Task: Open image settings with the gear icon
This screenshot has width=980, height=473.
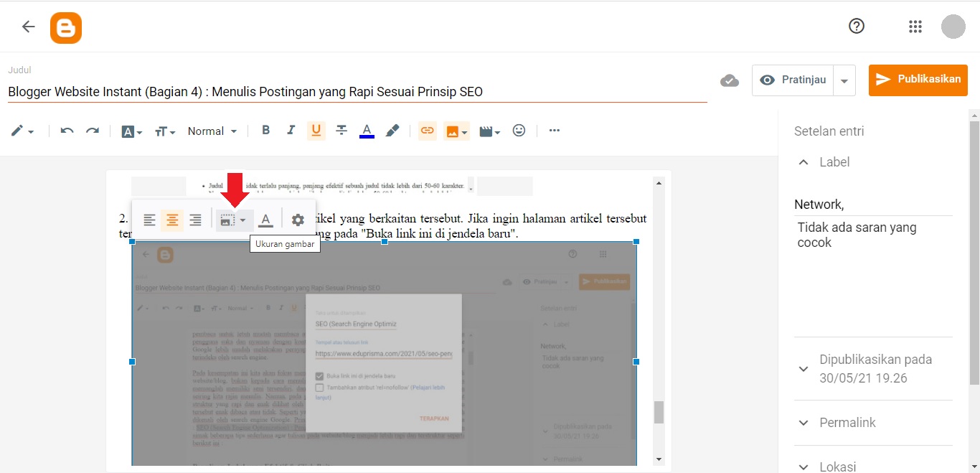Action: click(x=298, y=220)
